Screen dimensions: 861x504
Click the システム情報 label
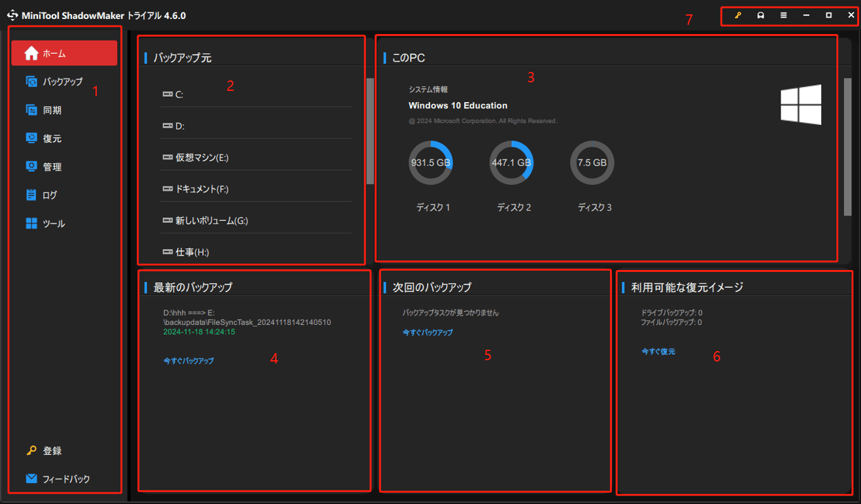[x=428, y=90]
